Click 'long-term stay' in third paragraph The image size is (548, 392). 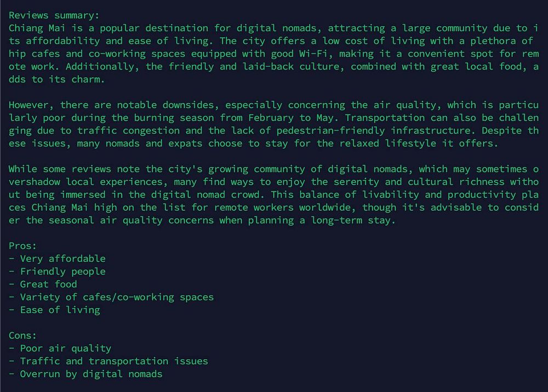click(x=352, y=221)
